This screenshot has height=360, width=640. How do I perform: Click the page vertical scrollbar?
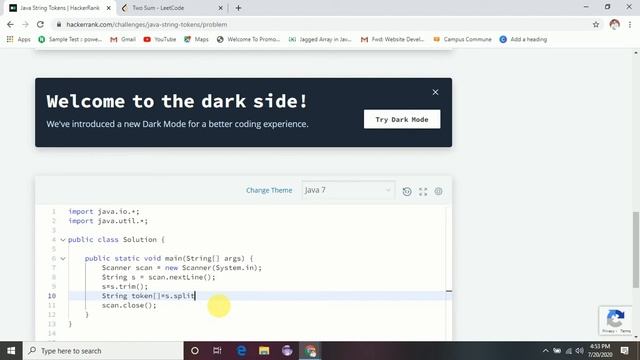(636, 249)
